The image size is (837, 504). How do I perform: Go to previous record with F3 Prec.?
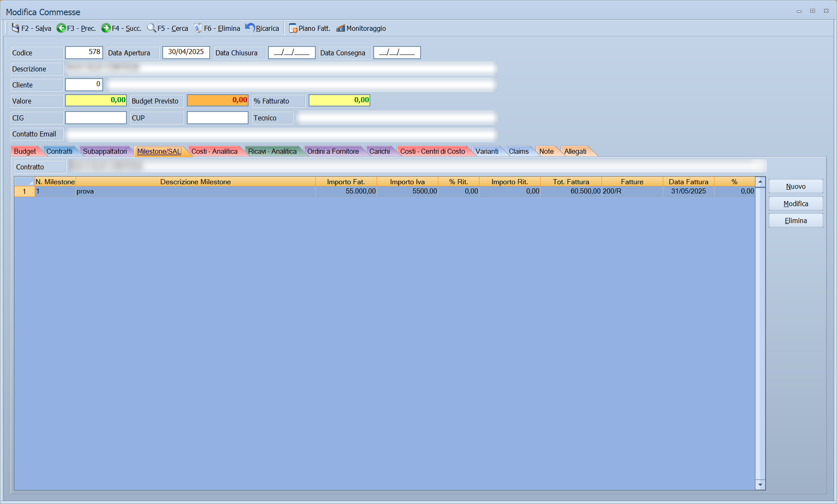pyautogui.click(x=61, y=28)
